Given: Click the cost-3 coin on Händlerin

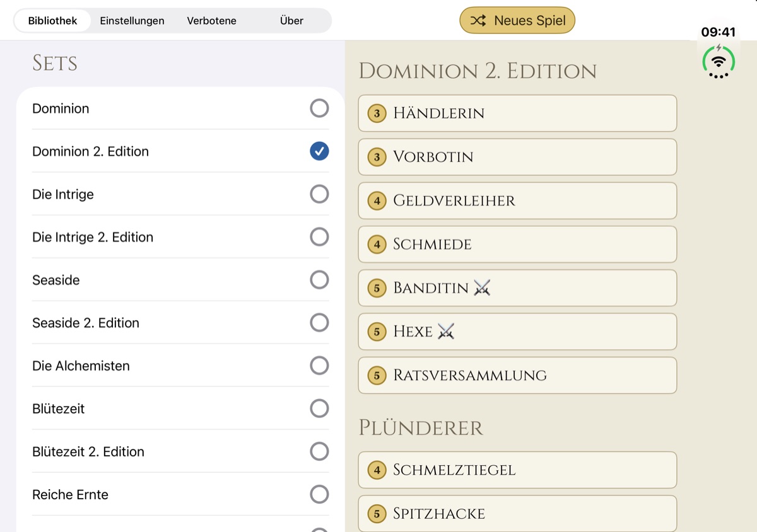Looking at the screenshot, I should tap(377, 113).
